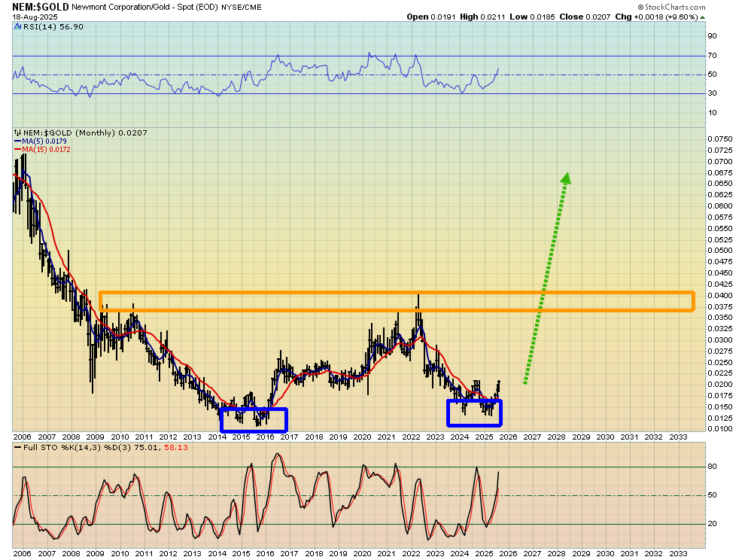The height and width of the screenshot is (560, 745).
Task: Click the 2022 year label on time axis
Action: coord(410,437)
